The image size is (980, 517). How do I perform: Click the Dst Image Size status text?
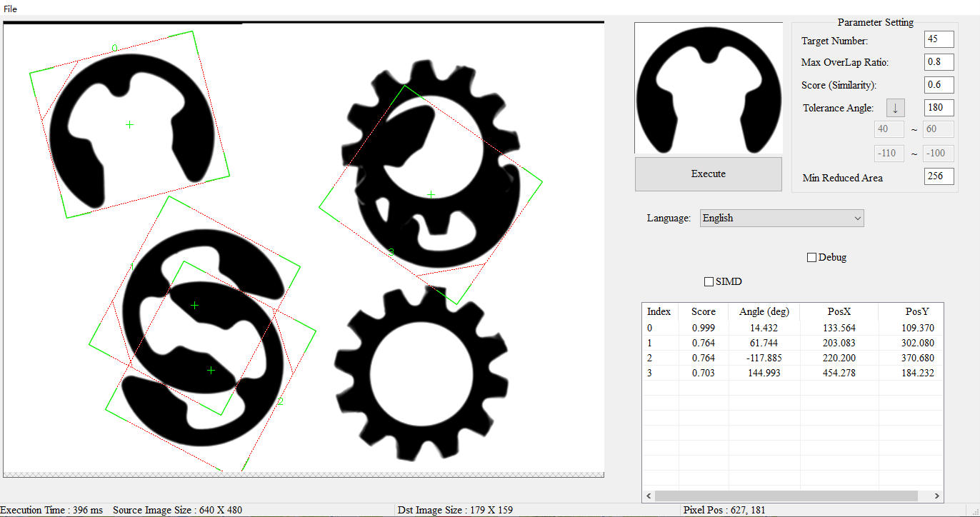[456, 510]
